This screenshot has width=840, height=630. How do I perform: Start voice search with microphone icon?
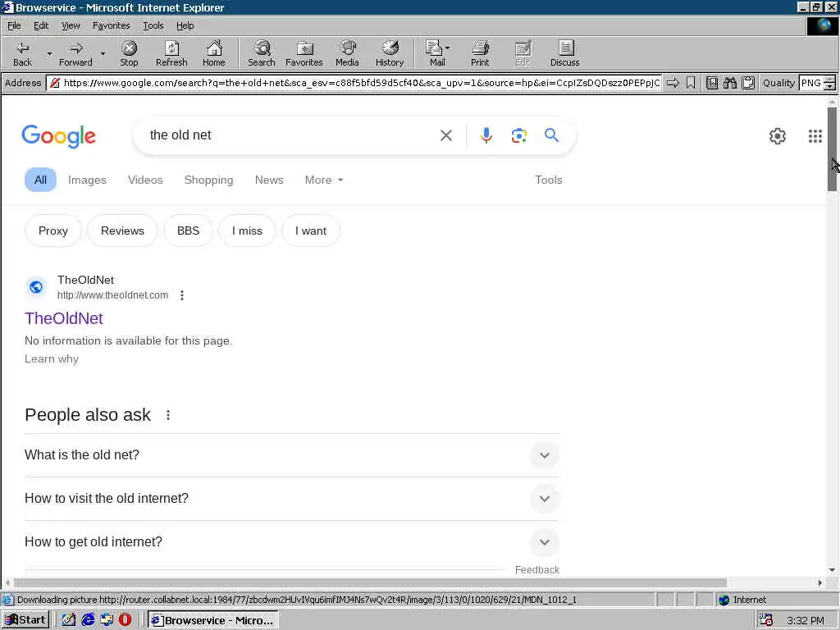(486, 135)
